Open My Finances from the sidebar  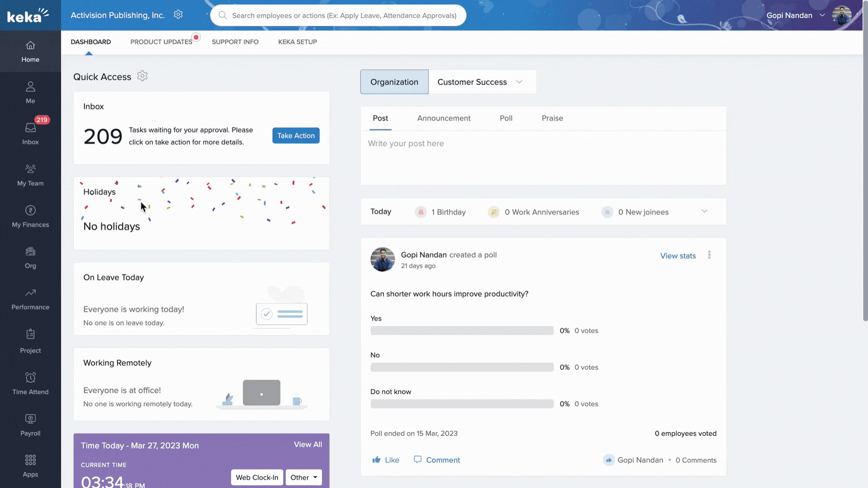tap(30, 216)
